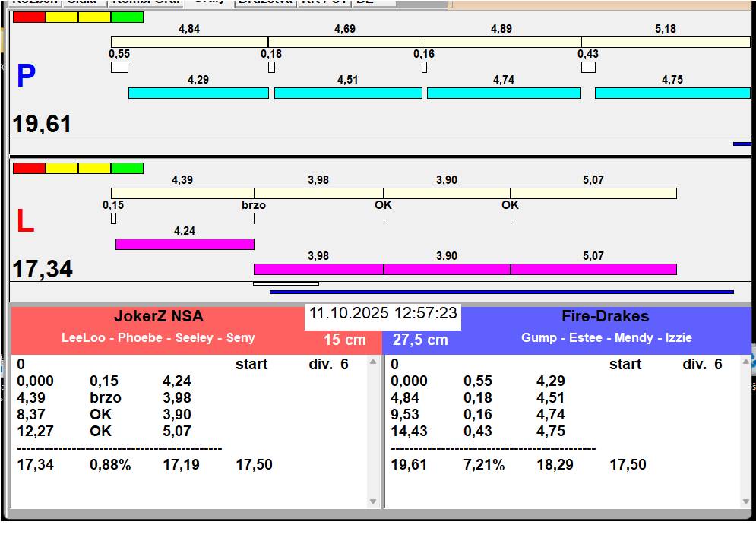Click the cream 4,84 segment in lane P

[x=189, y=42]
